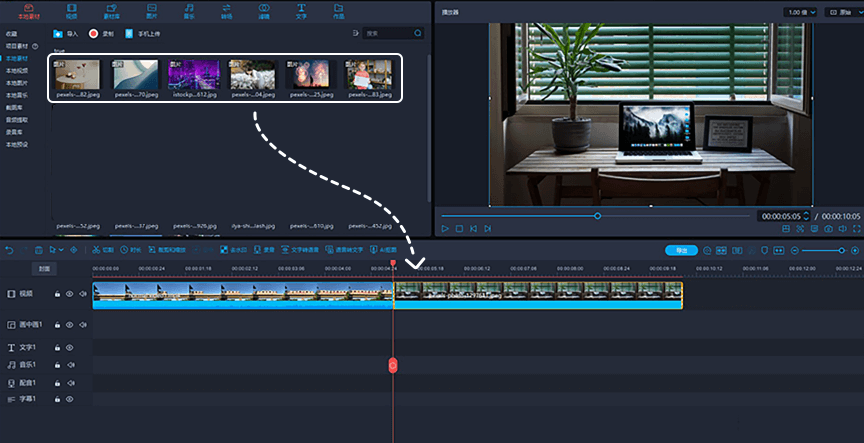Click the search magnifier icon
The height and width of the screenshot is (443, 864).
pos(418,34)
